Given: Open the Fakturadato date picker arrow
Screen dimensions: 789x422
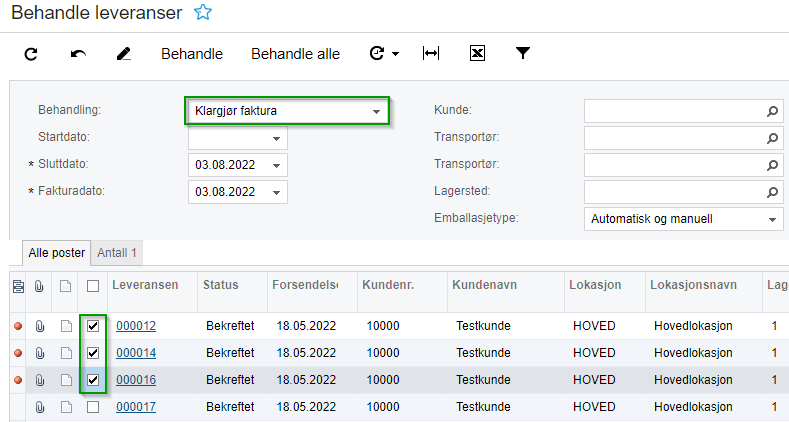Looking at the screenshot, I should pyautogui.click(x=276, y=192).
